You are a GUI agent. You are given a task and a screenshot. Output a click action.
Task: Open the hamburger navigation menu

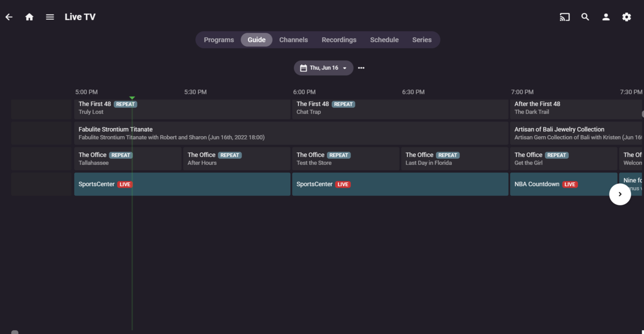(50, 17)
